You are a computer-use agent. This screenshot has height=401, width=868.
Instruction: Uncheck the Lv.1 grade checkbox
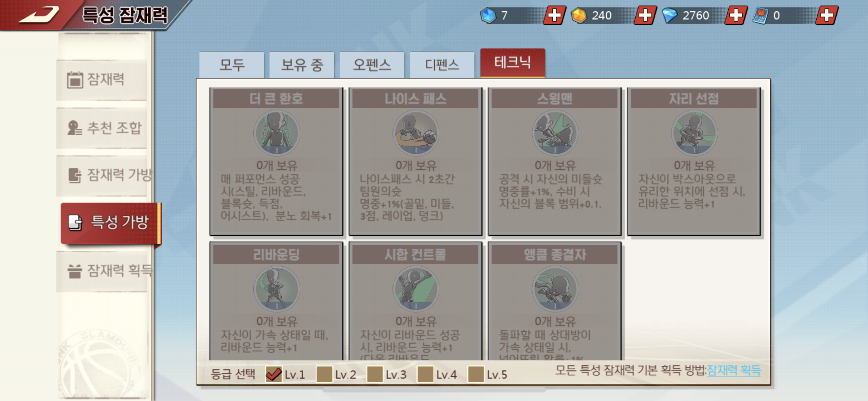coord(274,374)
